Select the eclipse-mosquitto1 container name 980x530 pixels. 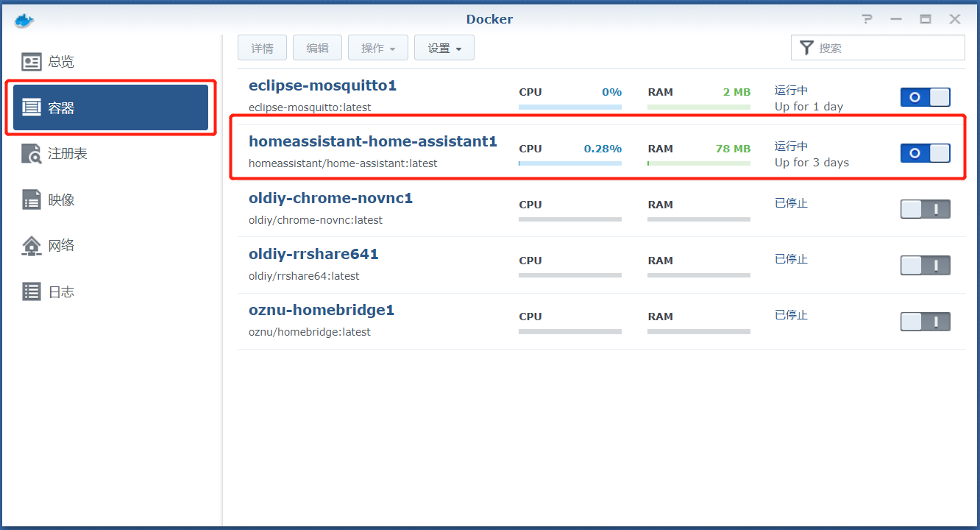[x=323, y=85]
